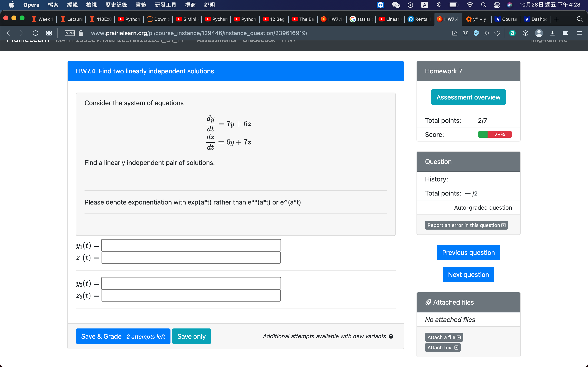Open the Opera easy setup icon
The width and height of the screenshot is (588, 367).
[x=579, y=33]
